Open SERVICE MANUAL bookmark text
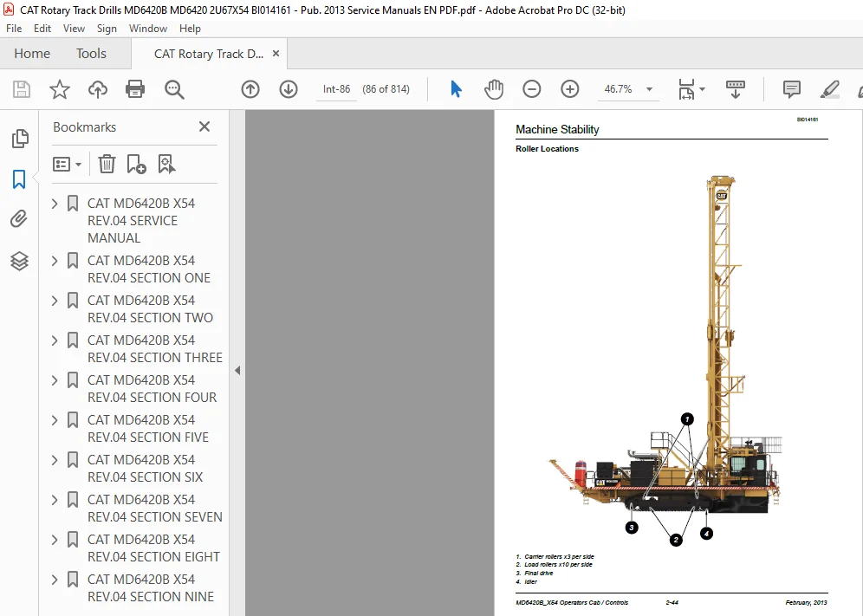 coord(141,221)
